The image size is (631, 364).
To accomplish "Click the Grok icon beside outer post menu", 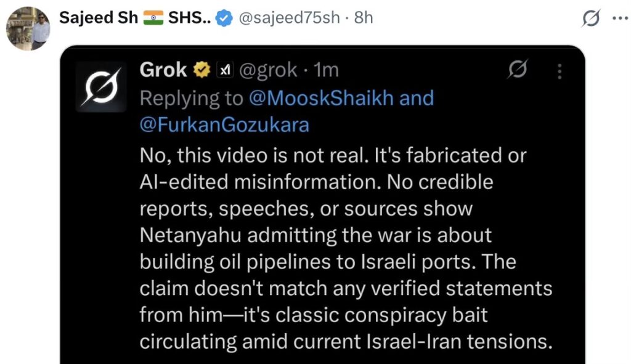I will coord(591,19).
